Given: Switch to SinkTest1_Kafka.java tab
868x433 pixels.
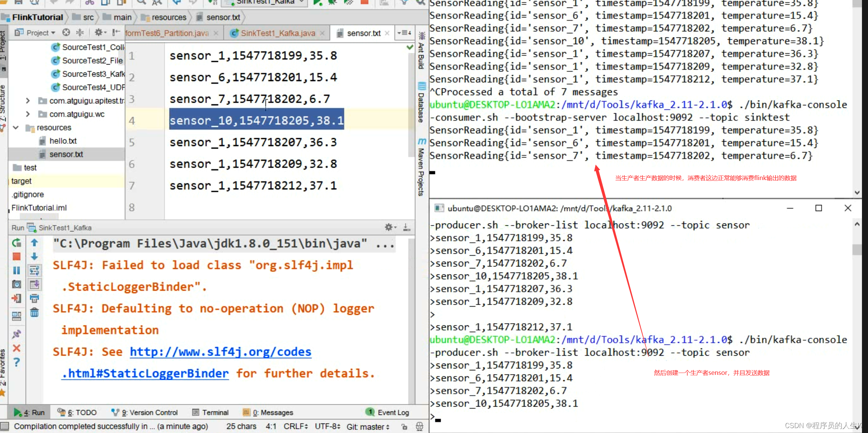Looking at the screenshot, I should (277, 33).
